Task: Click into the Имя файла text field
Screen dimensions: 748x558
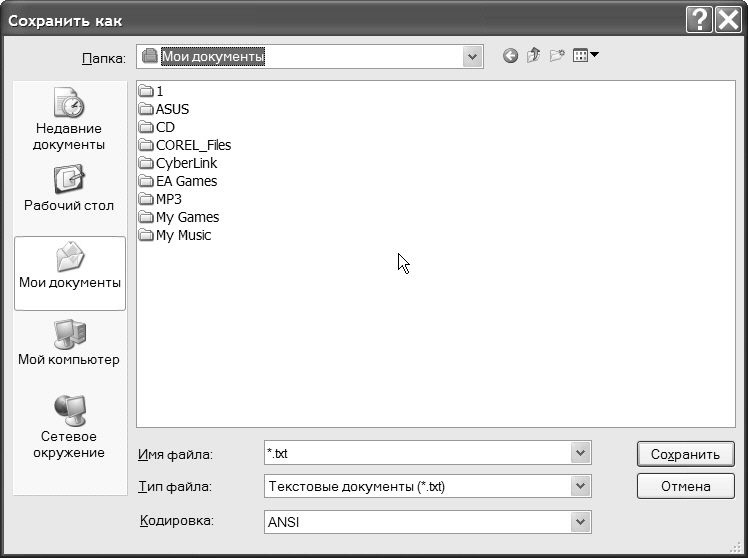Action: pos(417,453)
